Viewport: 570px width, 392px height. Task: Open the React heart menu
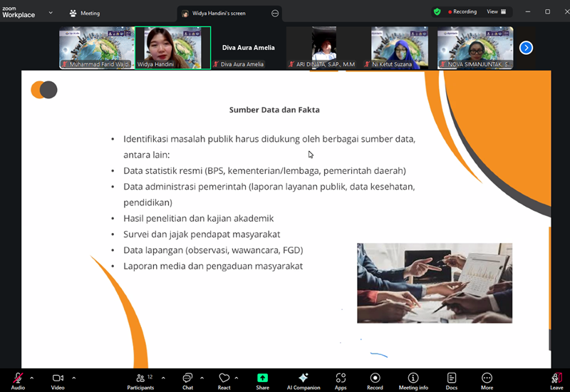pyautogui.click(x=224, y=381)
